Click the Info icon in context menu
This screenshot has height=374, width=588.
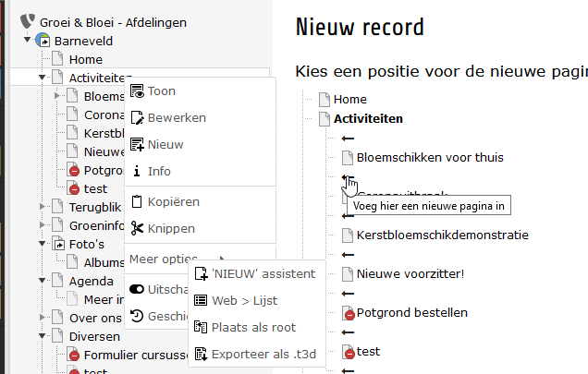click(x=137, y=171)
